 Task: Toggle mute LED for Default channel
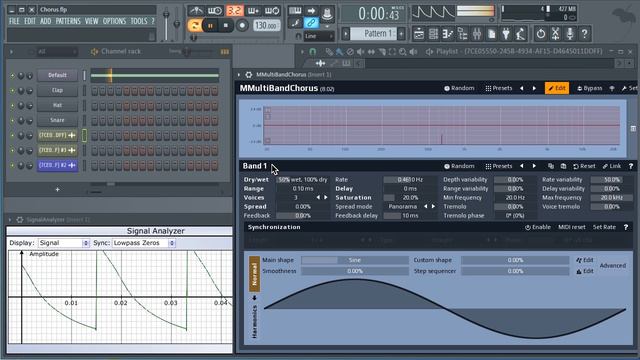(x=12, y=76)
